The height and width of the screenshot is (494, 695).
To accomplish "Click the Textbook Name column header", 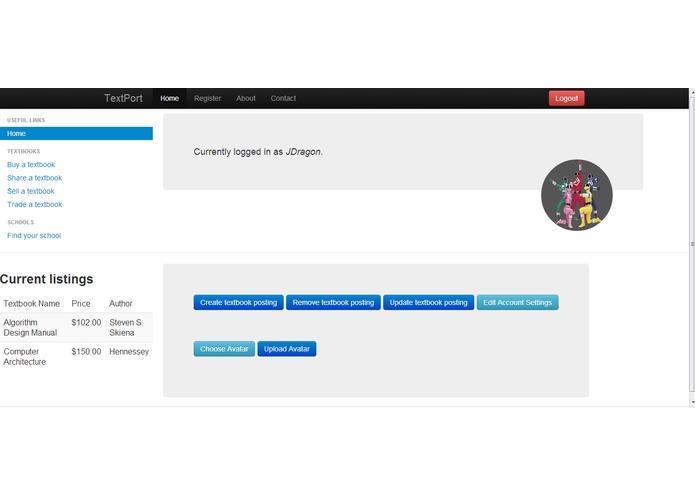I will coord(31,303).
